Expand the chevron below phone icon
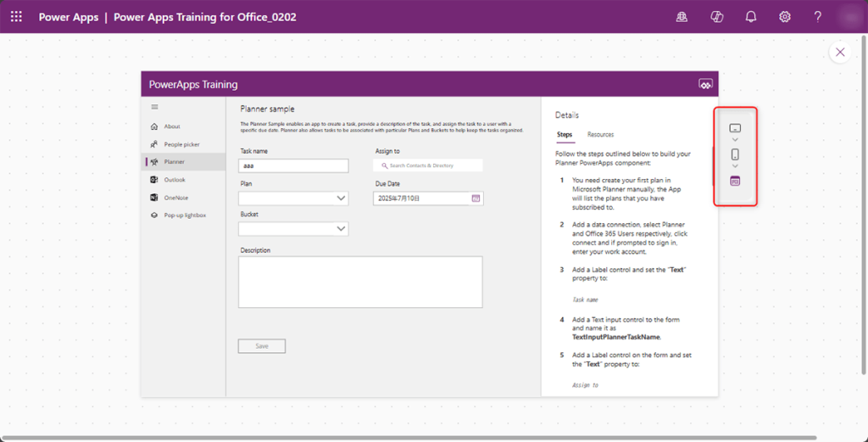The height and width of the screenshot is (442, 868). tap(735, 165)
